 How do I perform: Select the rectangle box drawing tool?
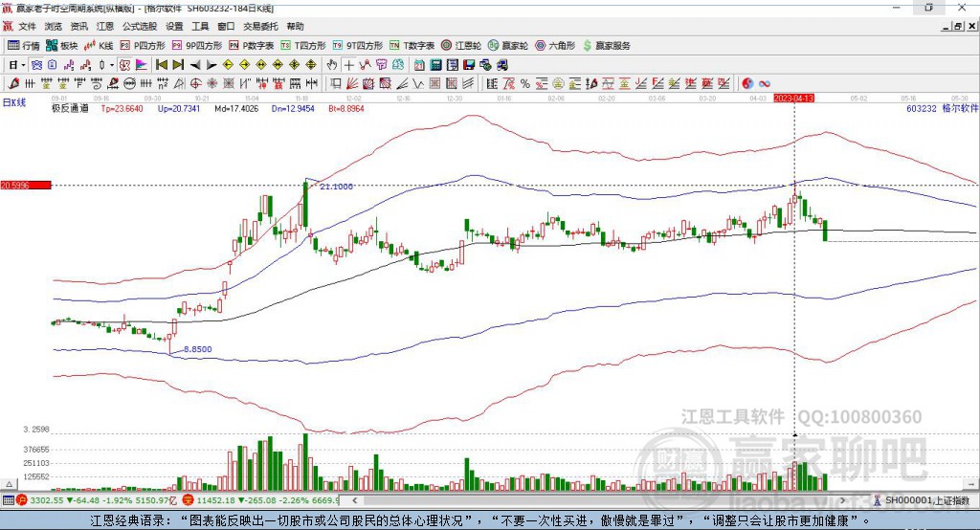(336, 84)
